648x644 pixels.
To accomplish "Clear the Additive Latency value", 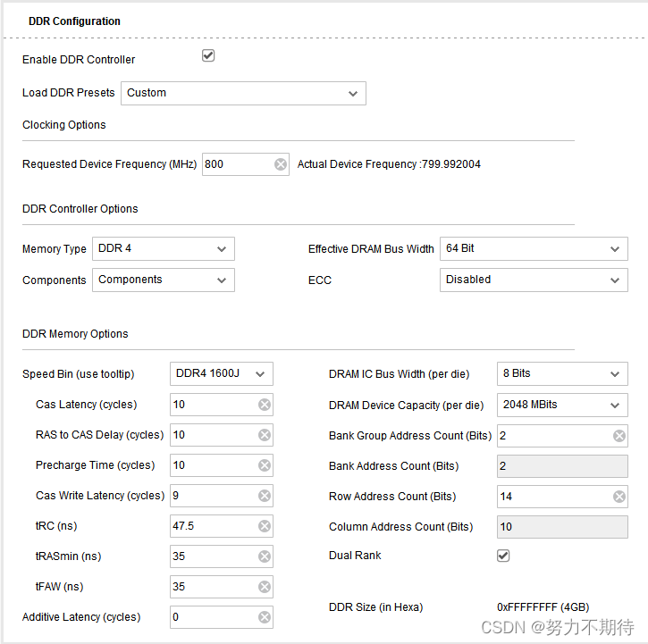I will pyautogui.click(x=265, y=617).
